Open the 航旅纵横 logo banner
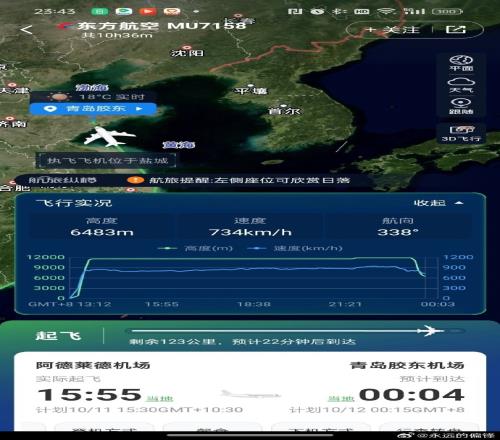The image size is (500, 440). 63,180
